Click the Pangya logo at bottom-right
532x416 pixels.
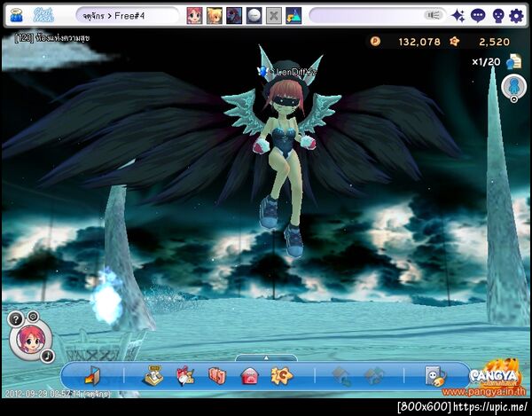(496, 375)
